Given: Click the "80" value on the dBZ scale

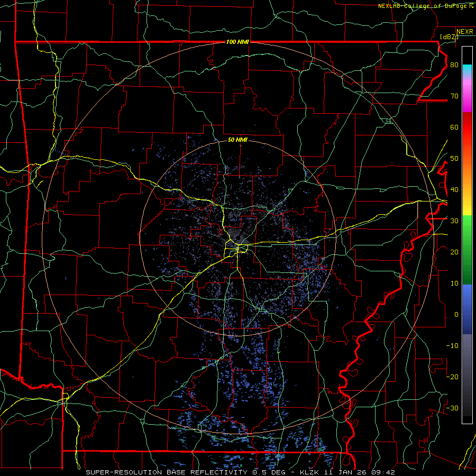Looking at the screenshot, I should pos(454,65).
